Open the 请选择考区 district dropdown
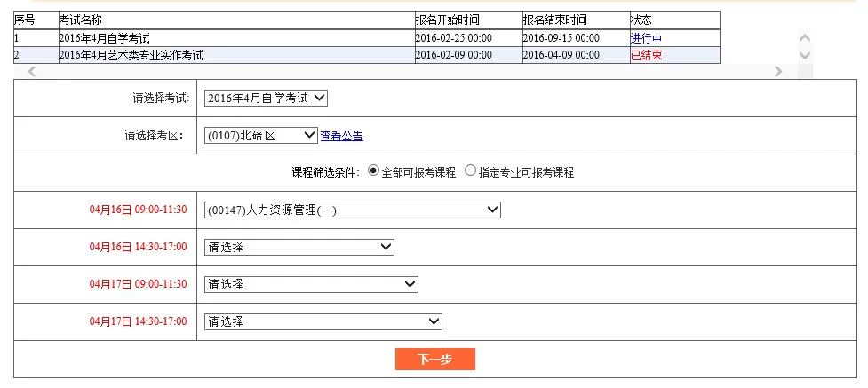The width and height of the screenshot is (868, 388). (x=259, y=135)
